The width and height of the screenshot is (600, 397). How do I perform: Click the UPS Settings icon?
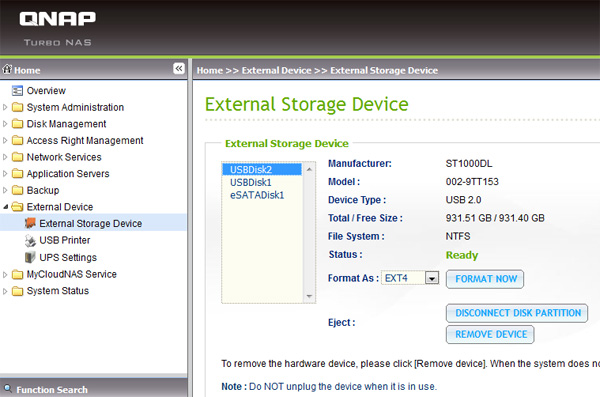tap(30, 257)
